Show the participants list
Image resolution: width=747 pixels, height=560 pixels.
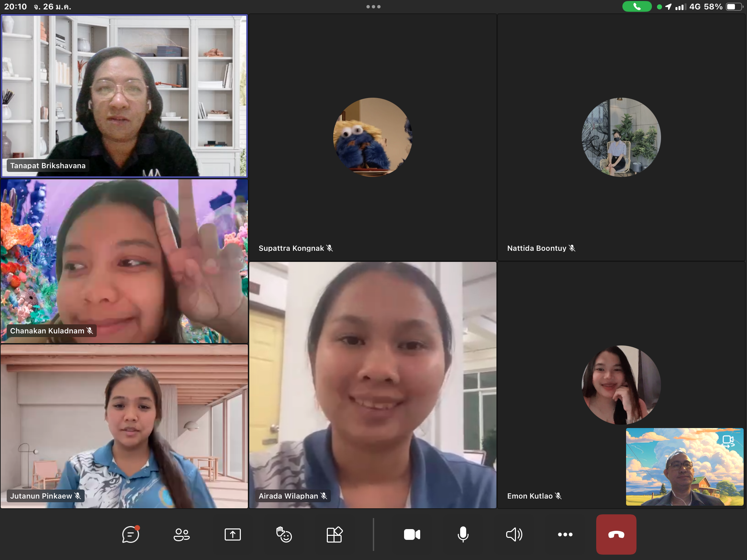182,534
